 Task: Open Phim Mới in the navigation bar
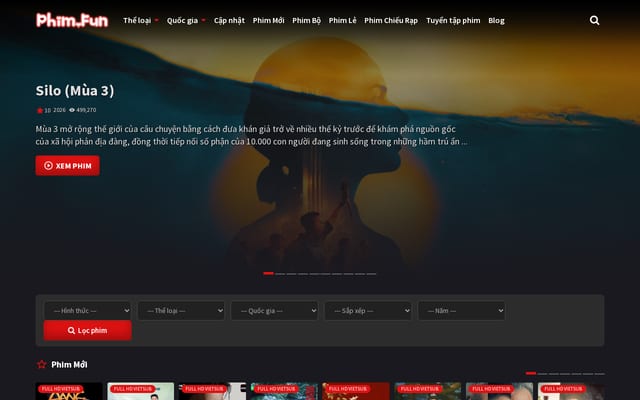tap(268, 20)
